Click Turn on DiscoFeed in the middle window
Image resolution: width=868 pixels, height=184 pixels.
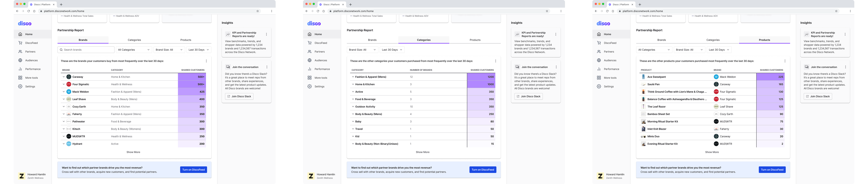[483, 170]
